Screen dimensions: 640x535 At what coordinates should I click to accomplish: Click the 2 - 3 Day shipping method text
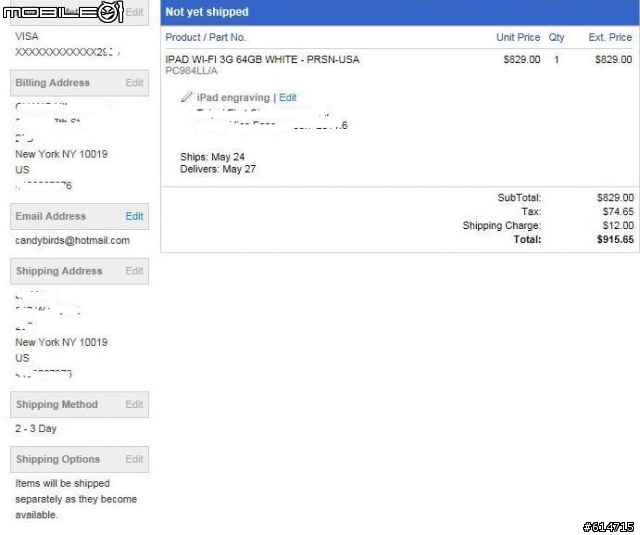click(x=36, y=429)
